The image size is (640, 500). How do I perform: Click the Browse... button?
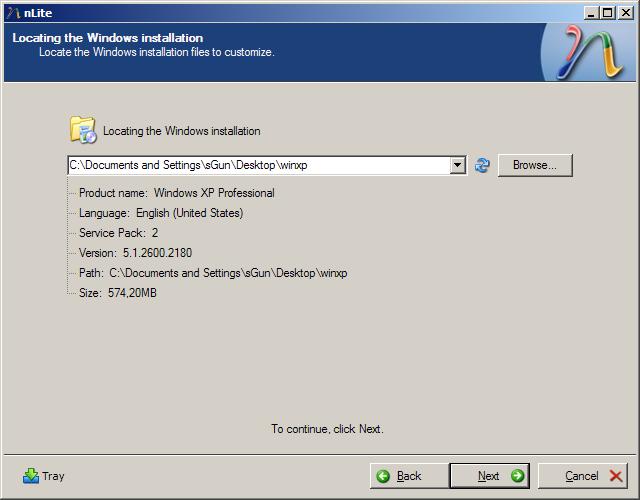point(535,165)
